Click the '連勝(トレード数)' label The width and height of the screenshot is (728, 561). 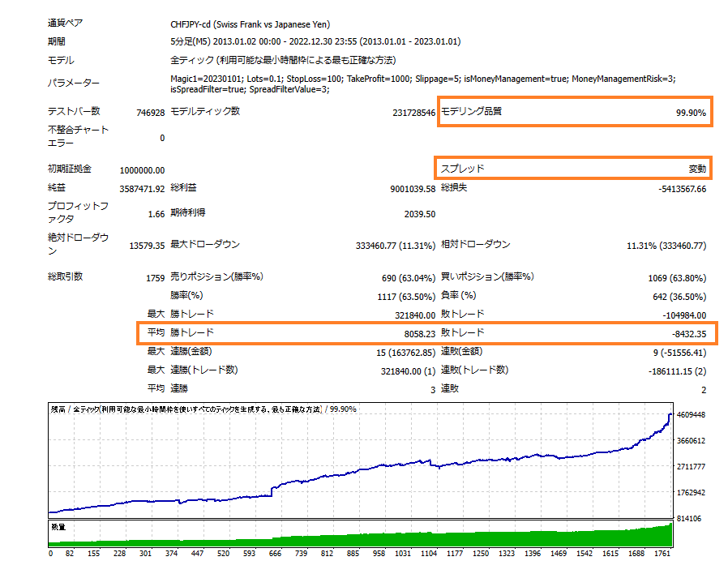click(x=203, y=370)
